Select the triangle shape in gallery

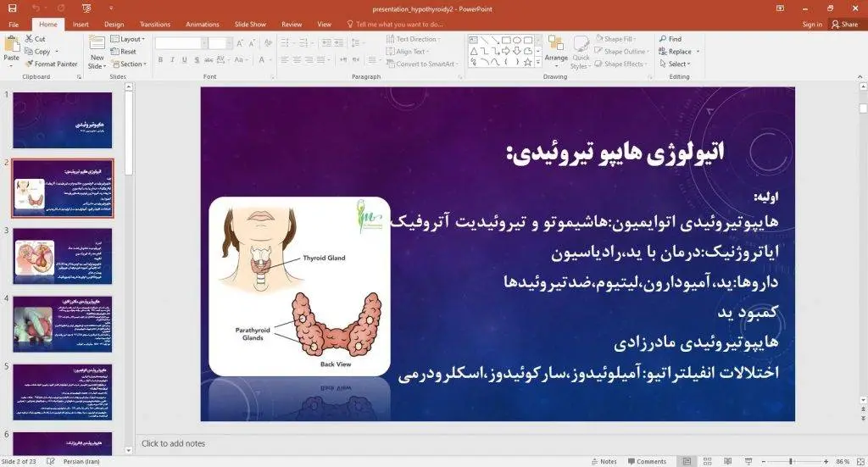[x=474, y=52]
